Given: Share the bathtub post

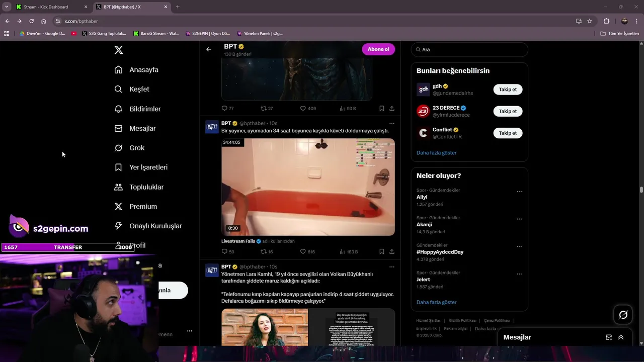Looking at the screenshot, I should pyautogui.click(x=391, y=251).
